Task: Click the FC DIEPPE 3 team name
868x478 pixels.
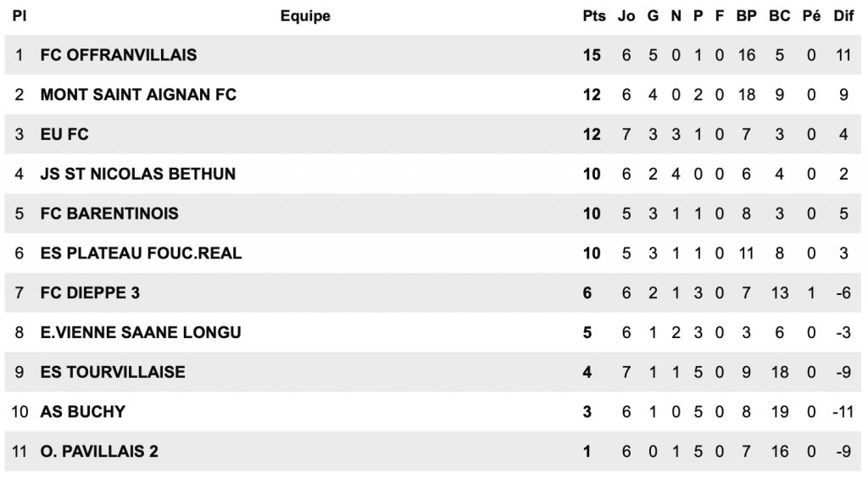Action: 90,293
